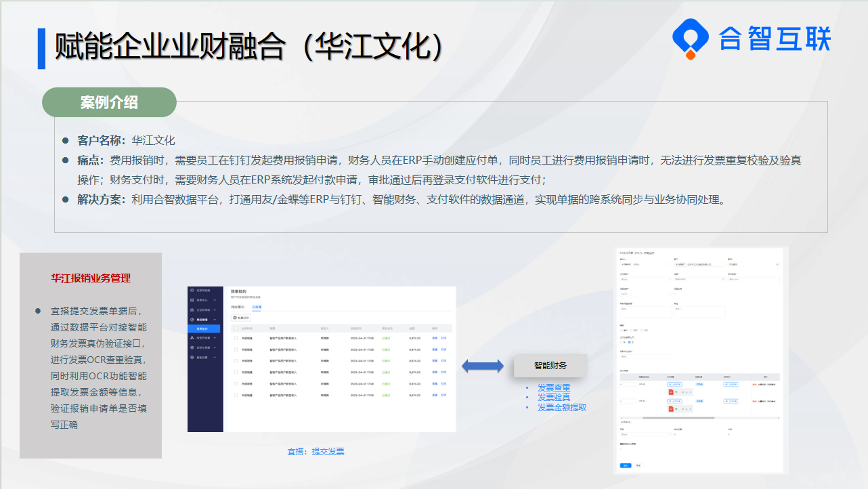
Task: Open the top-right dropdown in the expense form
Action: 754,264
